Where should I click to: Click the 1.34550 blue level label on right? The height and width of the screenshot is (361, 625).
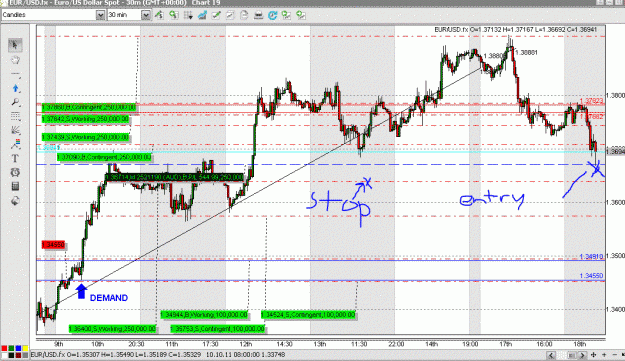click(x=591, y=276)
